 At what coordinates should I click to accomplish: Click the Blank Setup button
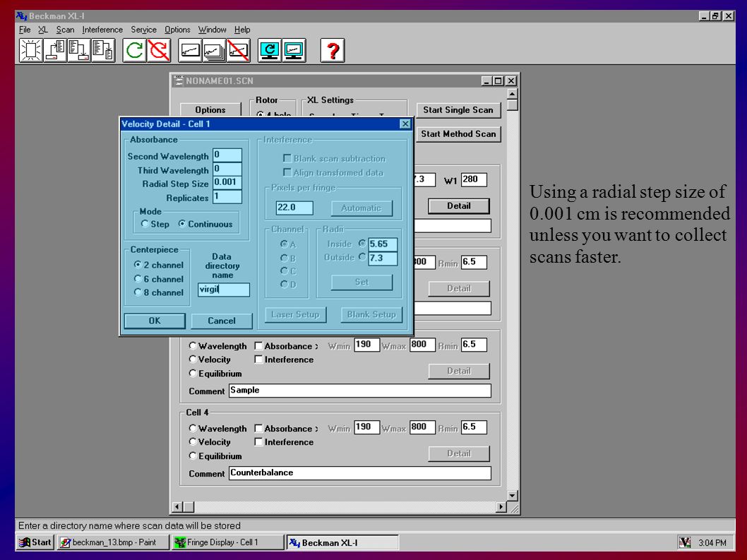click(x=371, y=314)
